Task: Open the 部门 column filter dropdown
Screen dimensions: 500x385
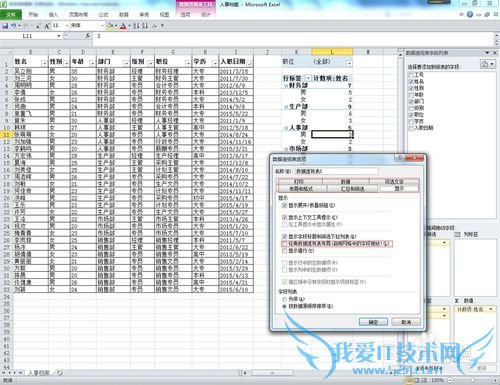Action: click(x=126, y=63)
